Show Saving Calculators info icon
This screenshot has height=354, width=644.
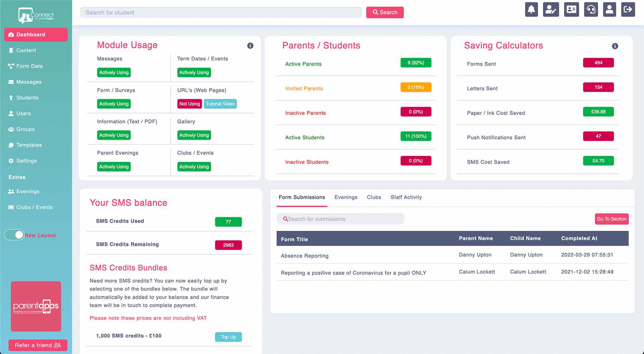point(615,46)
